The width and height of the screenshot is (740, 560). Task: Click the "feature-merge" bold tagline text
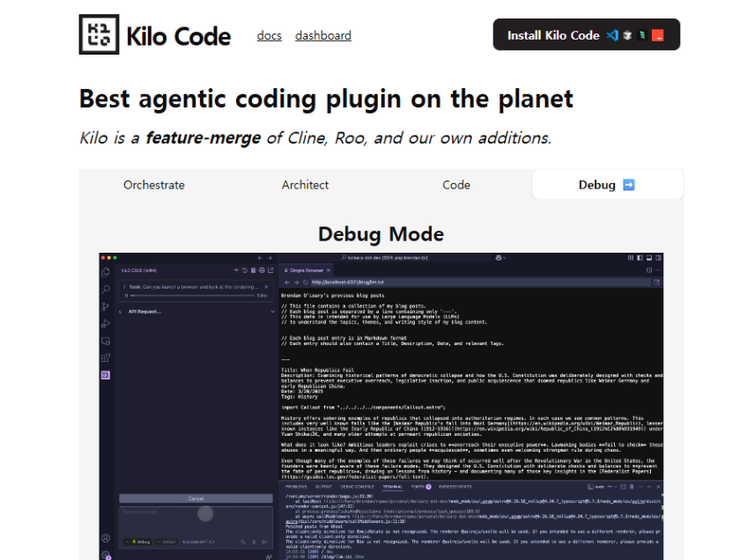click(x=203, y=137)
